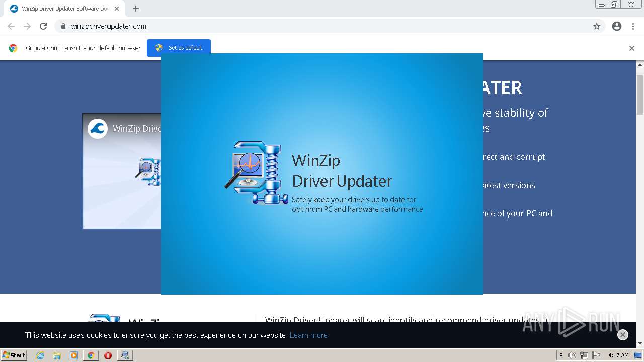The height and width of the screenshot is (362, 644).
Task: Click the WinZip Driver Updater splash logo
Action: pos(256,172)
